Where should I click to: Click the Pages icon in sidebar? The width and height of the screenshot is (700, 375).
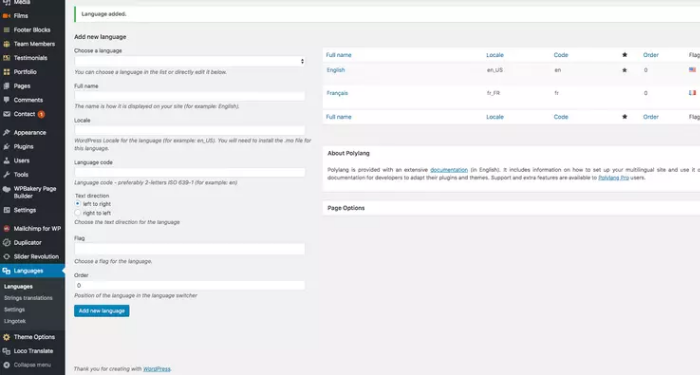coord(6,86)
